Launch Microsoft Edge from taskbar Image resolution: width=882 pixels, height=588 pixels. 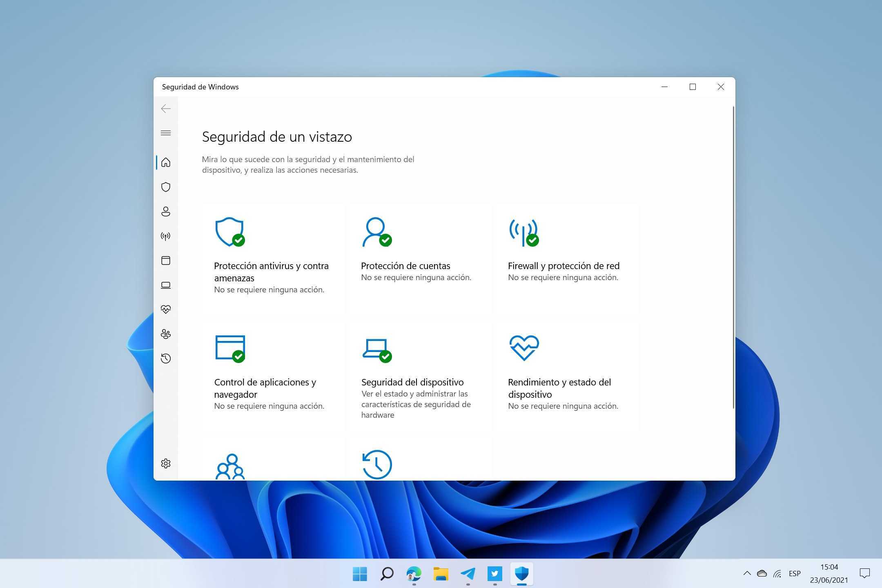coord(414,574)
